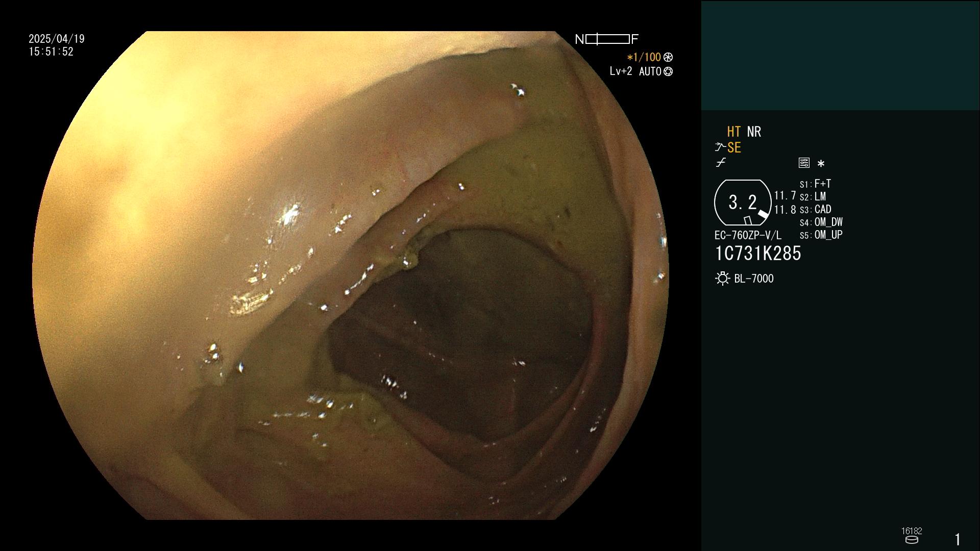980x551 pixels.
Task: Click the endoscopic live image view
Action: pyautogui.click(x=351, y=275)
